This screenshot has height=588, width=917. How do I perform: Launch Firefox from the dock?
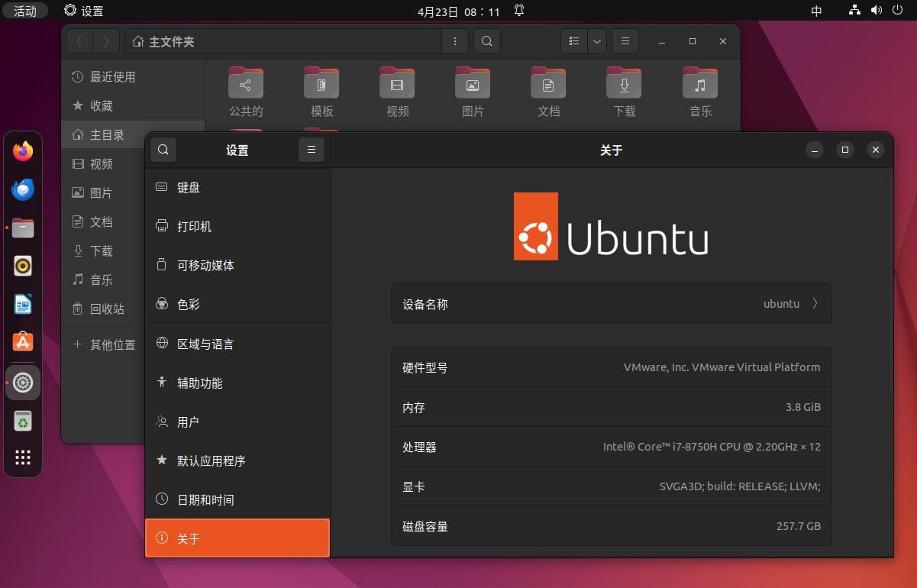(x=23, y=151)
